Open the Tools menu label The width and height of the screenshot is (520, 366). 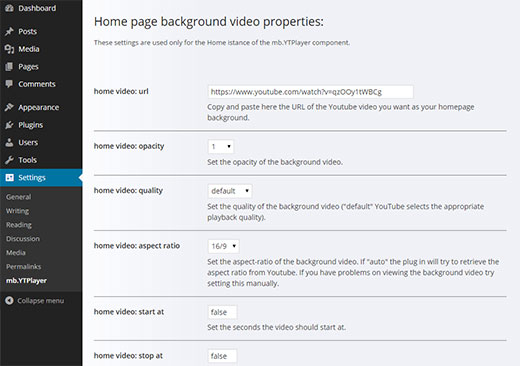coord(27,160)
